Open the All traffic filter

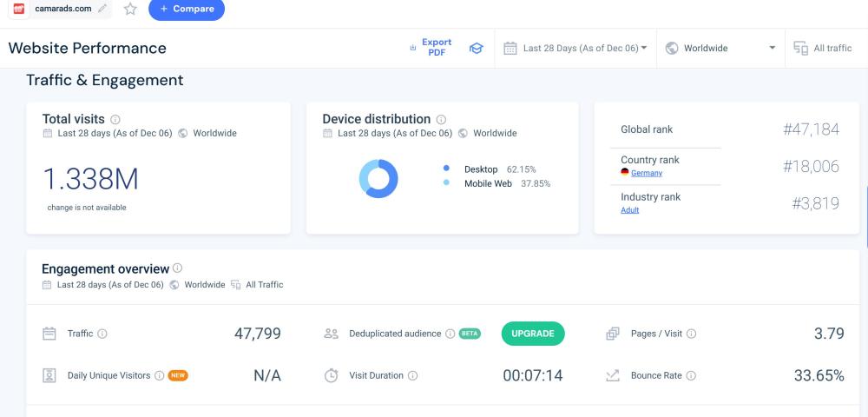click(824, 49)
